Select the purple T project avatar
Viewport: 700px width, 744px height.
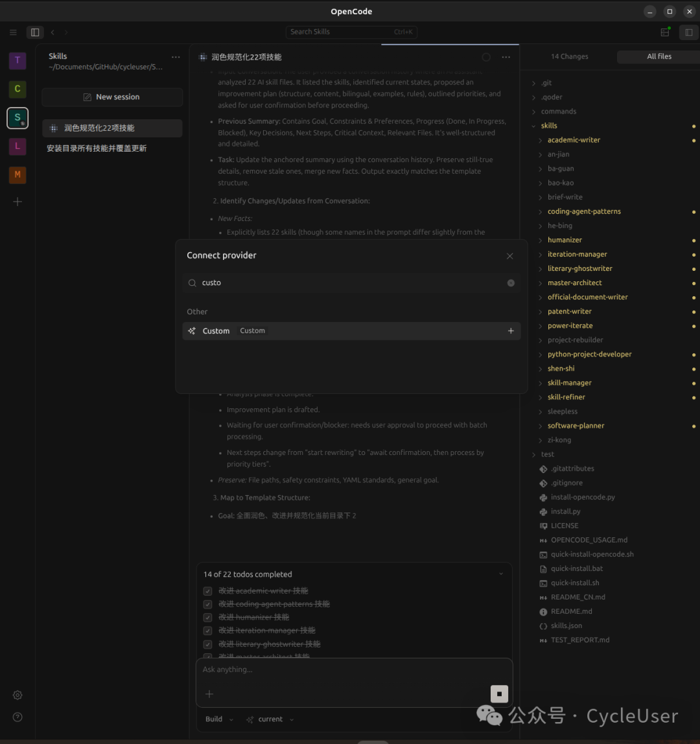coord(17,60)
